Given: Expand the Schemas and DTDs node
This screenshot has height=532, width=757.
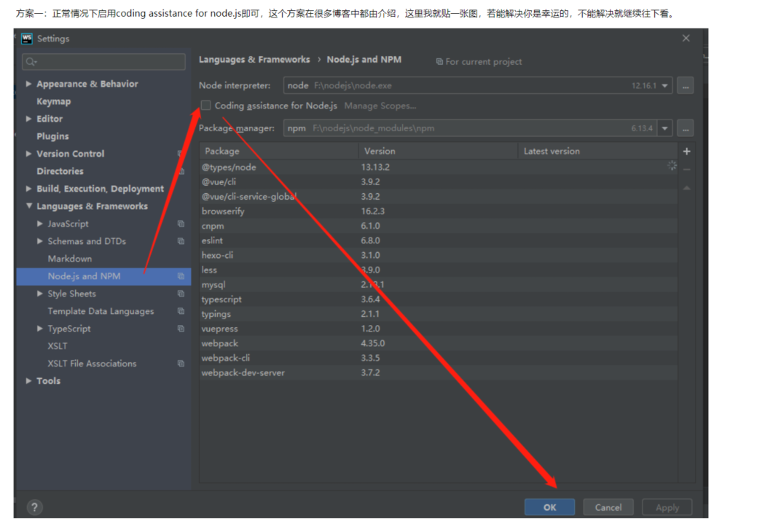Looking at the screenshot, I should (x=39, y=241).
